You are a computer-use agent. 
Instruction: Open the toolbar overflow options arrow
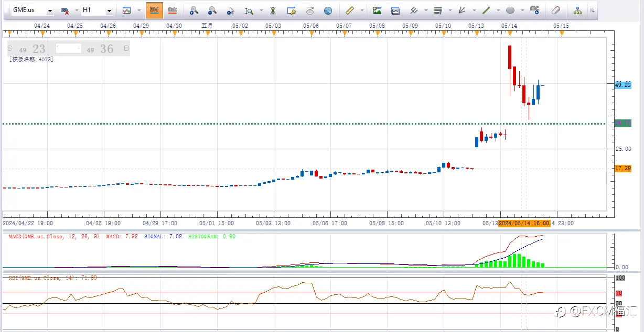click(592, 10)
